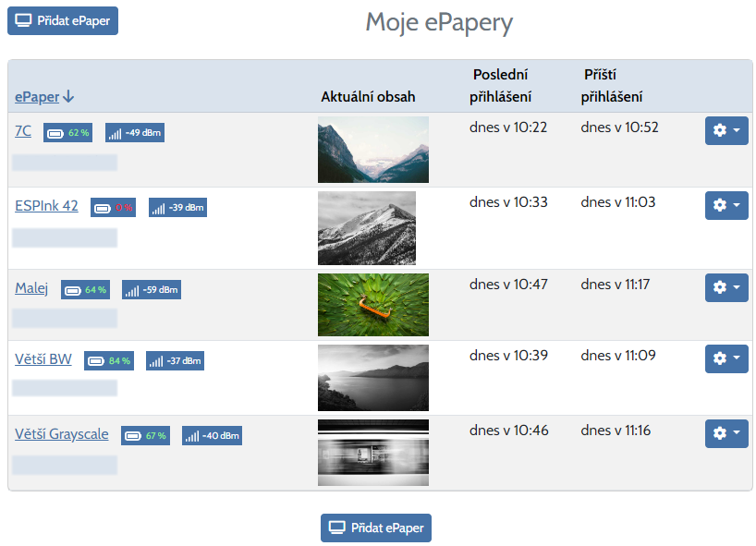Click last login 'dnes v 10:47'
The image size is (756, 546).
(508, 285)
